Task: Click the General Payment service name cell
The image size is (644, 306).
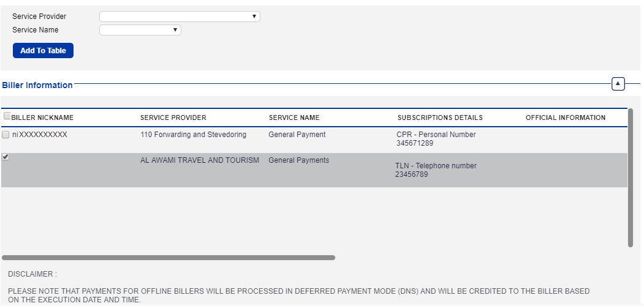Action: tap(297, 135)
